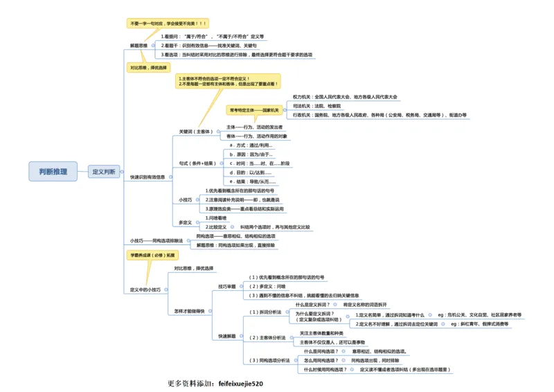Select the root node 判断推理
Screen dimensions: 554x392
(53, 171)
